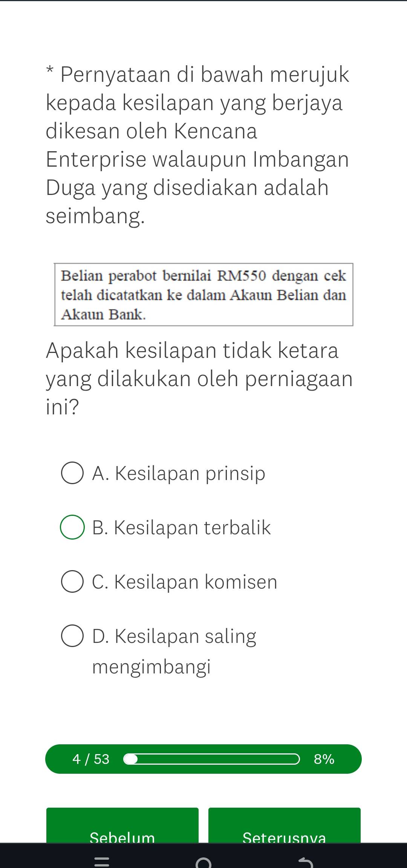The image size is (407, 868).
Task: Pick the C. Kesilapan komisen radio button
Action: tap(72, 581)
